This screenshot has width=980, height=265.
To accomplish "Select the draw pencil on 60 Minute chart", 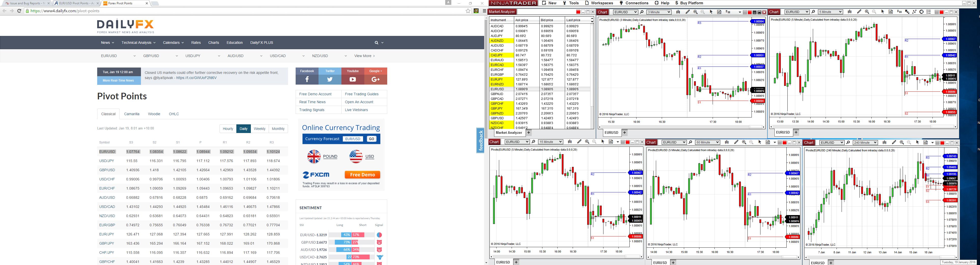I will (x=736, y=143).
